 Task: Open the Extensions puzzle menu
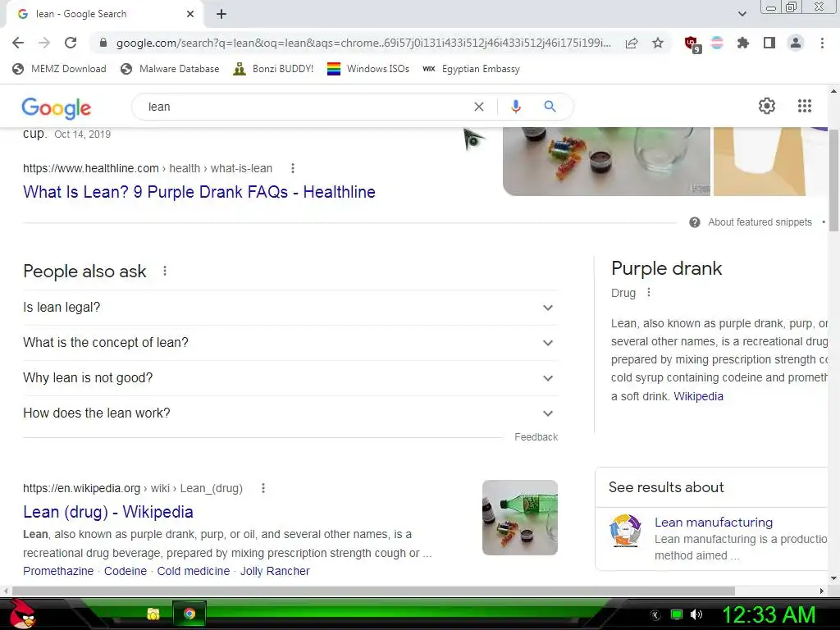point(742,43)
